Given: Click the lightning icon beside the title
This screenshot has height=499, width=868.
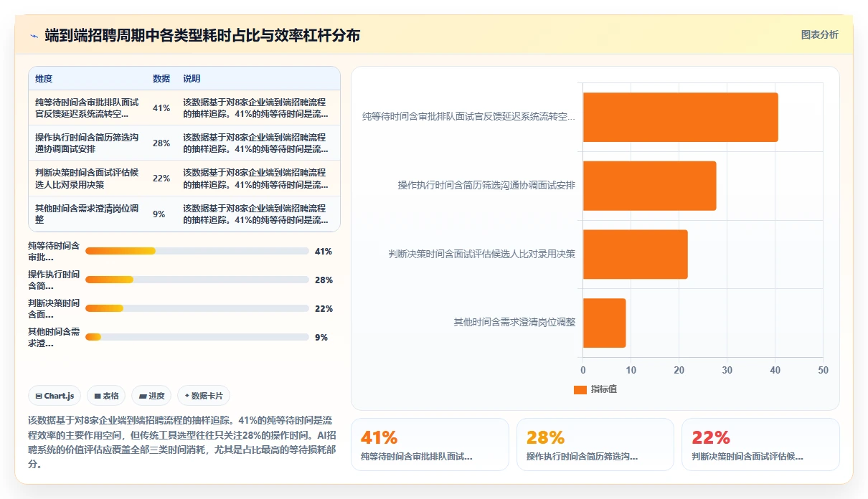Looking at the screenshot, I should (34, 35).
